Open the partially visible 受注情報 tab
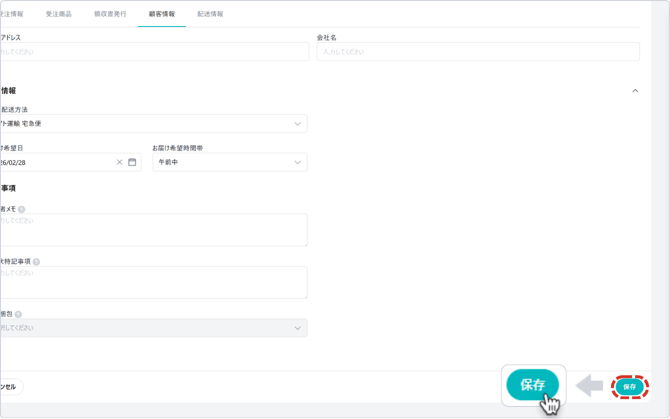Viewport: 670px width, 419px height. tap(12, 14)
